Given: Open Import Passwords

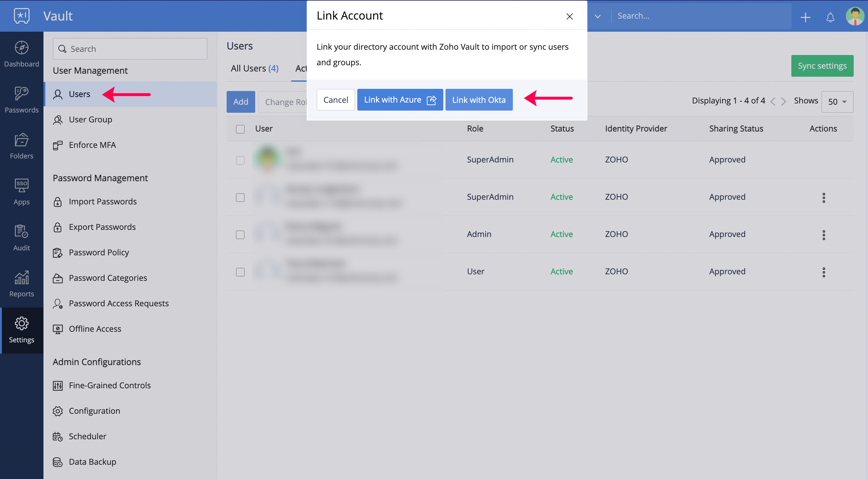Looking at the screenshot, I should click(x=130, y=202).
